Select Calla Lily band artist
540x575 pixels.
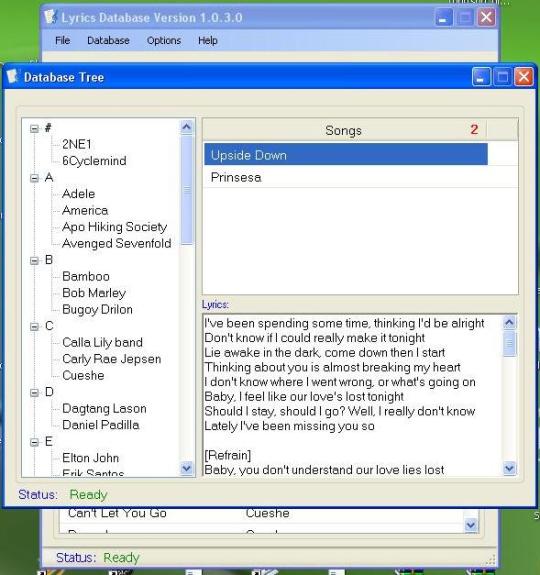point(102,342)
